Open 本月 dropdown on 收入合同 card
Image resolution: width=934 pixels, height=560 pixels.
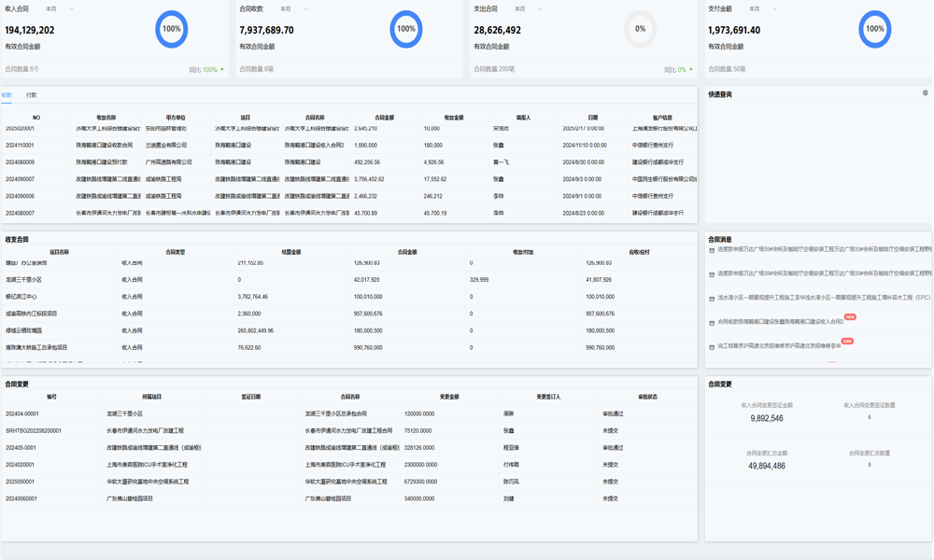pyautogui.click(x=59, y=9)
